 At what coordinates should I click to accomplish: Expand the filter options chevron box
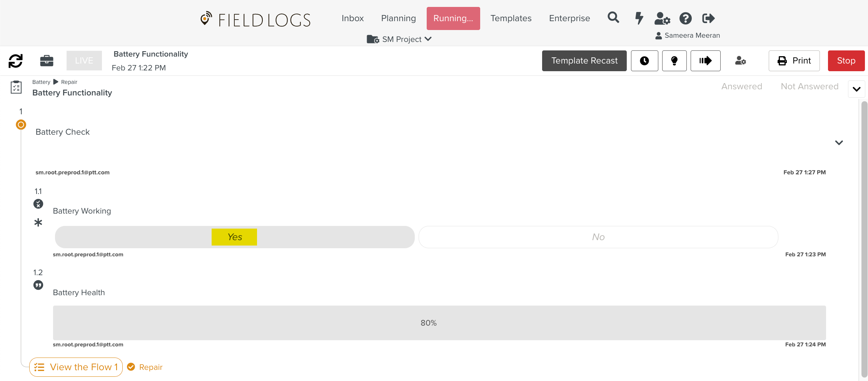click(856, 89)
